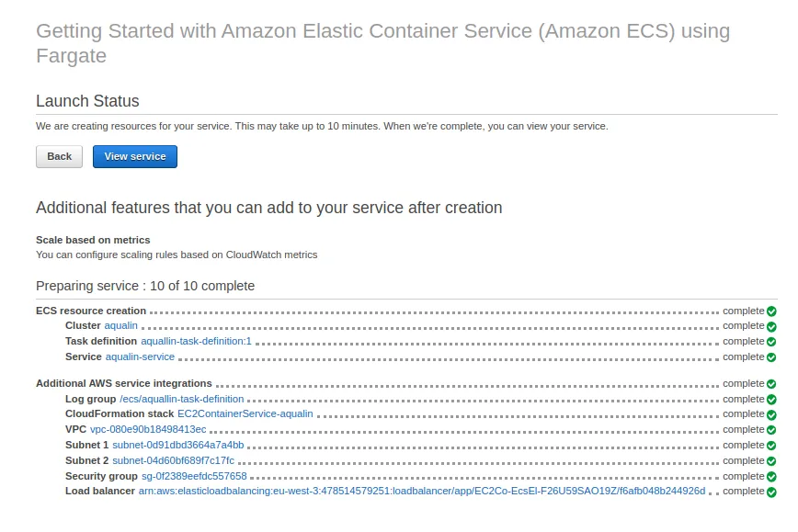
Task: Open CloudFormation stack EC2ContainerService-aqualin
Action: tap(245, 414)
